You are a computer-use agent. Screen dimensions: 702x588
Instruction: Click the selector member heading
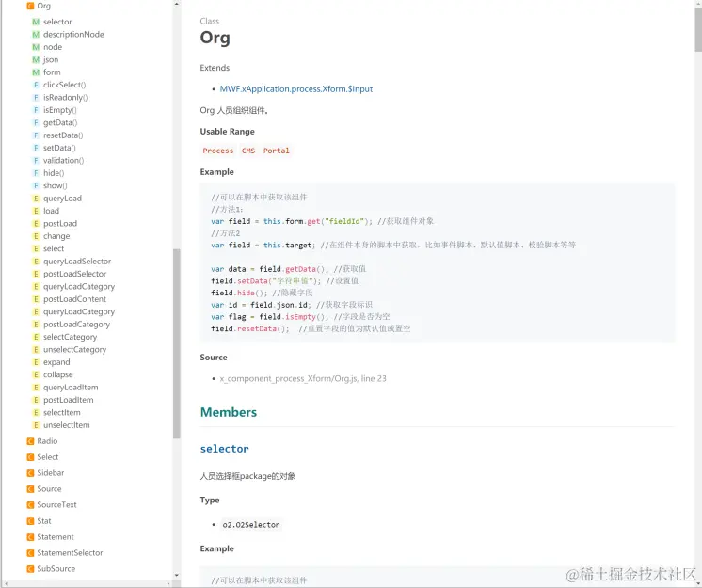point(224,449)
